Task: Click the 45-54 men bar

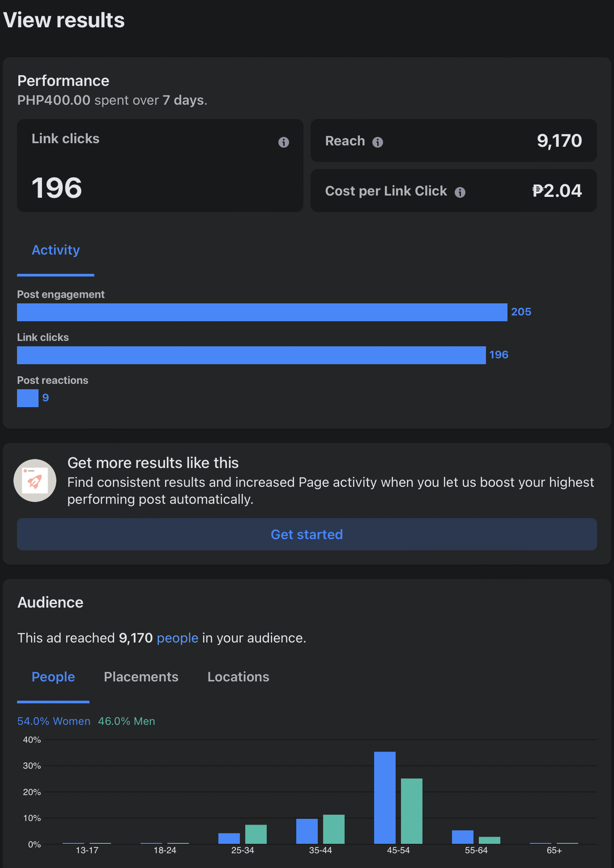Action: point(412,811)
